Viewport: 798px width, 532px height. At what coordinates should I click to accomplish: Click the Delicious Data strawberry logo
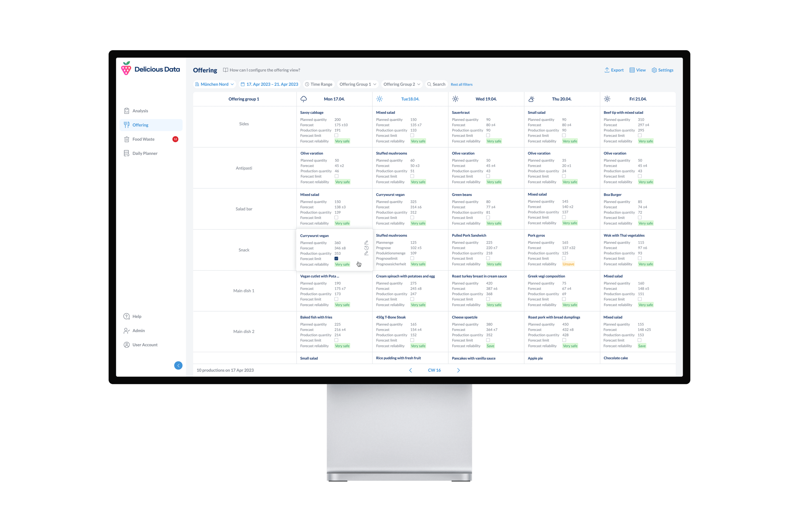(x=126, y=68)
